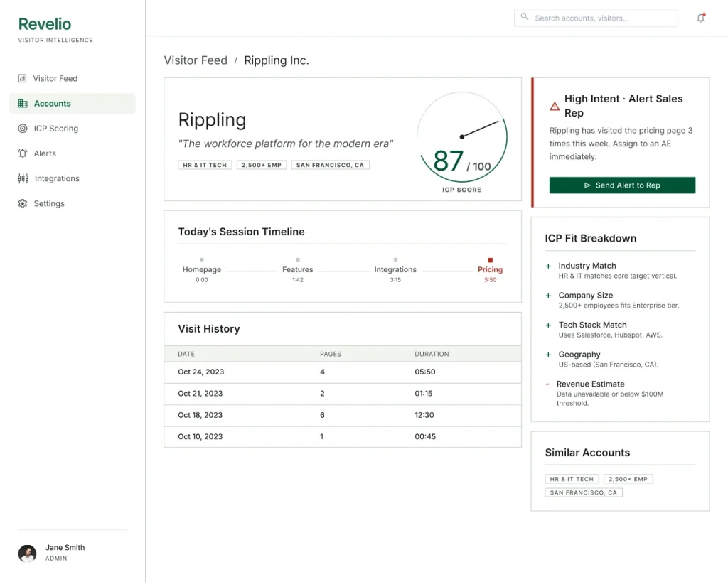Click the Rippling company title
Viewport: 728px width, 582px height.
click(x=212, y=120)
